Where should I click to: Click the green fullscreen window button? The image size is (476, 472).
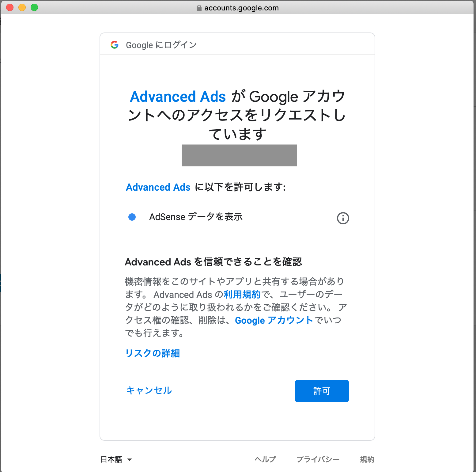click(34, 7)
